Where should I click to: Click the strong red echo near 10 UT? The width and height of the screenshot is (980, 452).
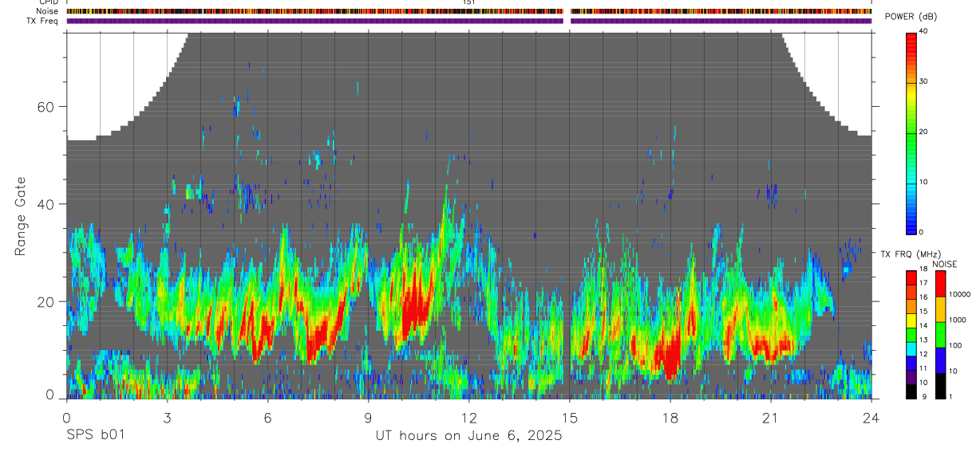pyautogui.click(x=415, y=307)
